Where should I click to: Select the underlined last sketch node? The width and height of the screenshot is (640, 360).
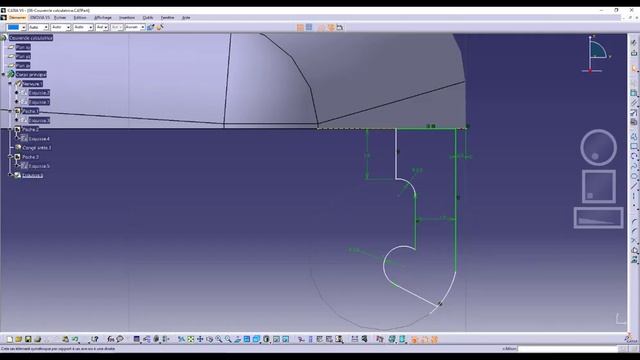coord(33,176)
